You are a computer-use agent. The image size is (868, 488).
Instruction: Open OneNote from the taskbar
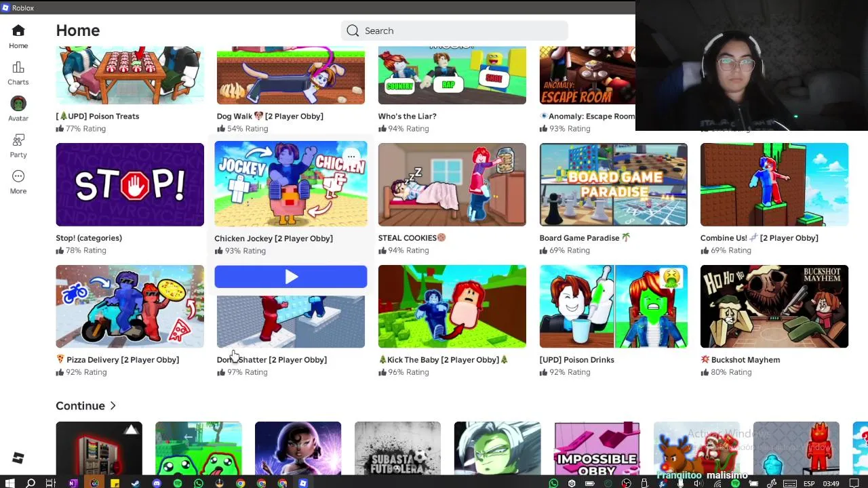click(x=73, y=483)
